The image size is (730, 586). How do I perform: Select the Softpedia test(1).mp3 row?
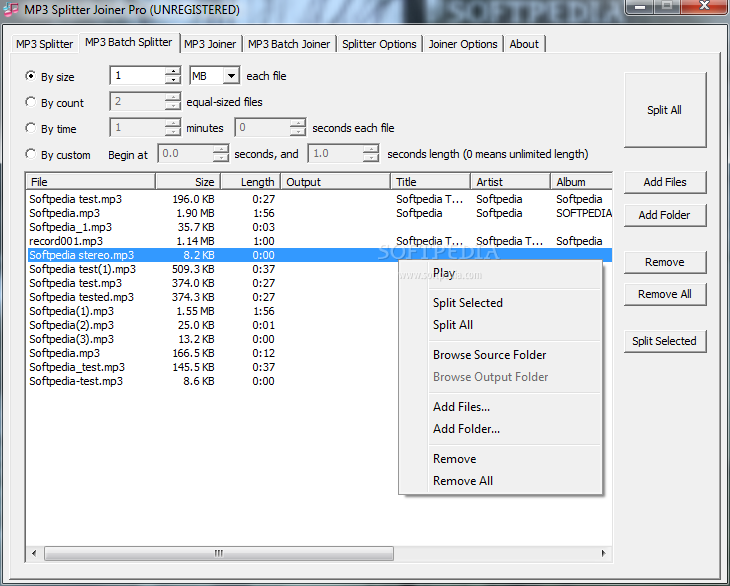[212, 269]
